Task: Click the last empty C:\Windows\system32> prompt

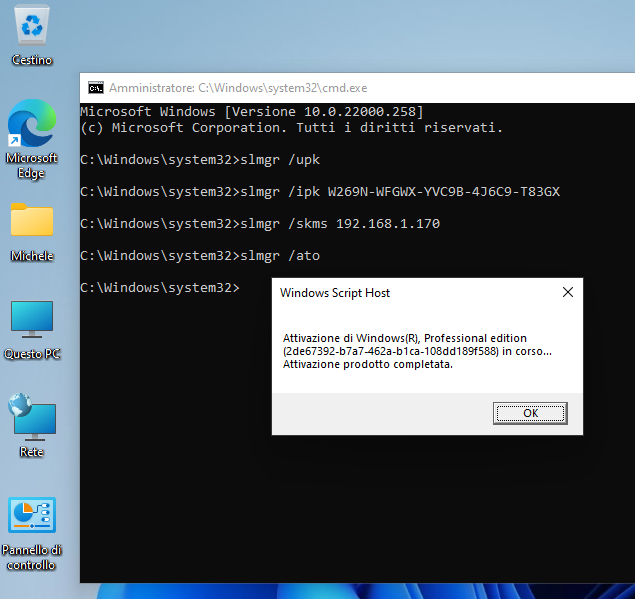Action: [160, 288]
